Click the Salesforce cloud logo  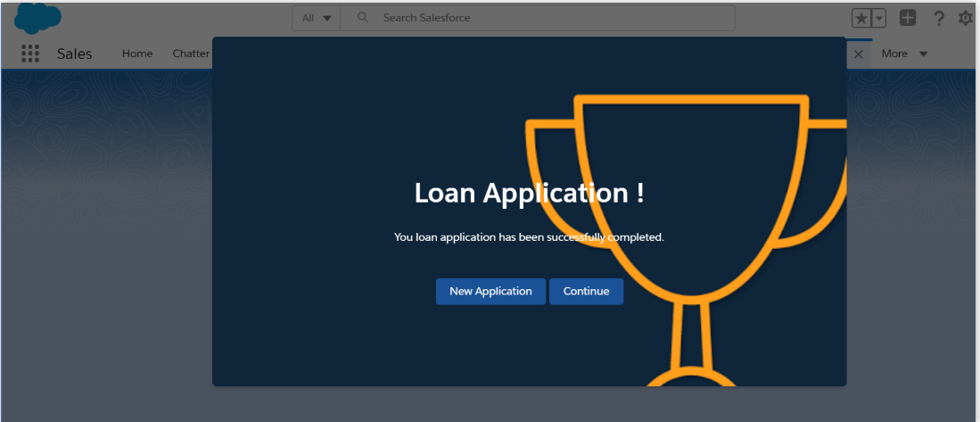[x=37, y=18]
